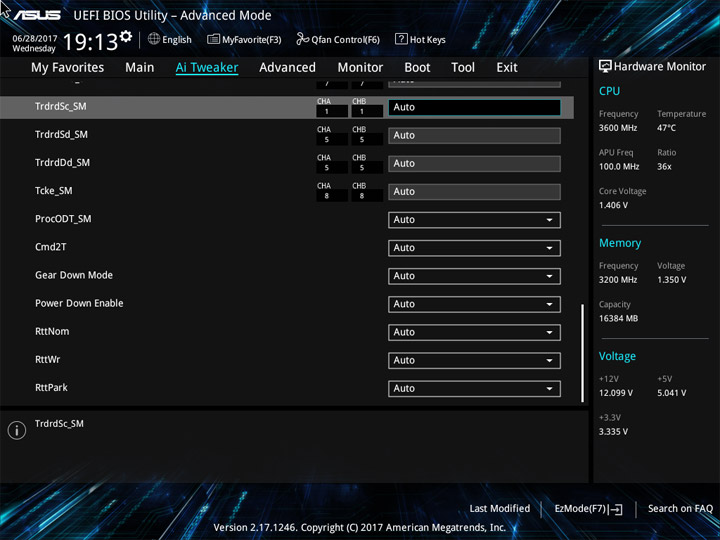The width and height of the screenshot is (720, 540).
Task: Open Qfan Control(F6) fan icon
Action: click(x=302, y=39)
